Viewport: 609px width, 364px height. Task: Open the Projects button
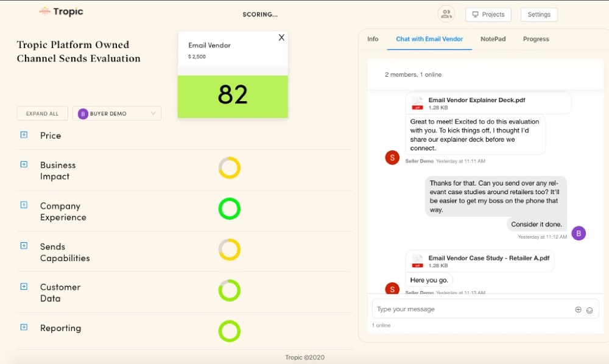click(x=488, y=15)
